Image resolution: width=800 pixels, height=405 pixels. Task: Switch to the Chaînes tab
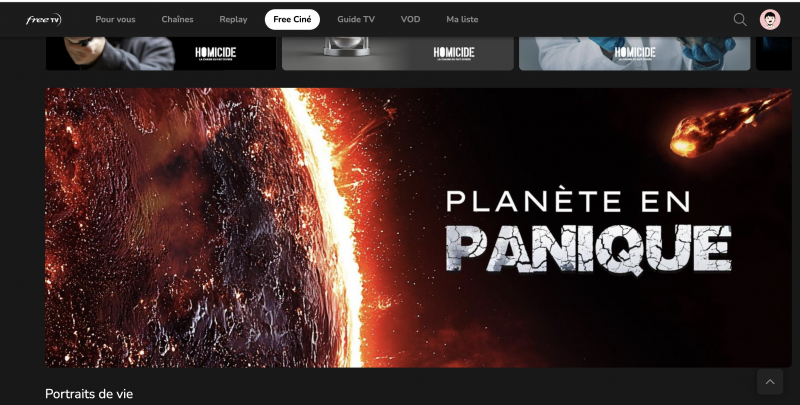(x=178, y=19)
